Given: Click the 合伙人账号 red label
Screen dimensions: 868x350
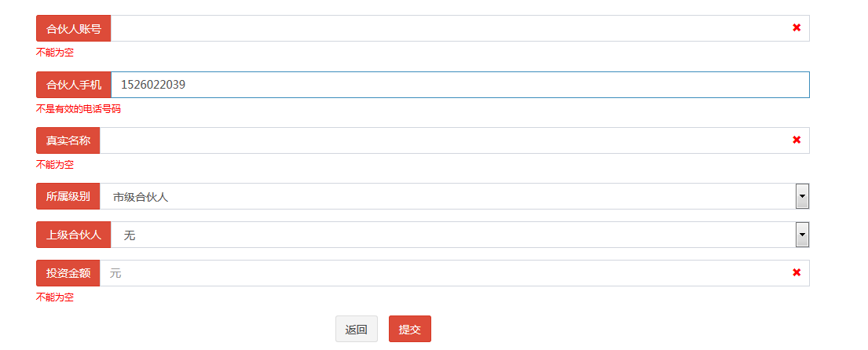Looking at the screenshot, I should pos(74,28).
